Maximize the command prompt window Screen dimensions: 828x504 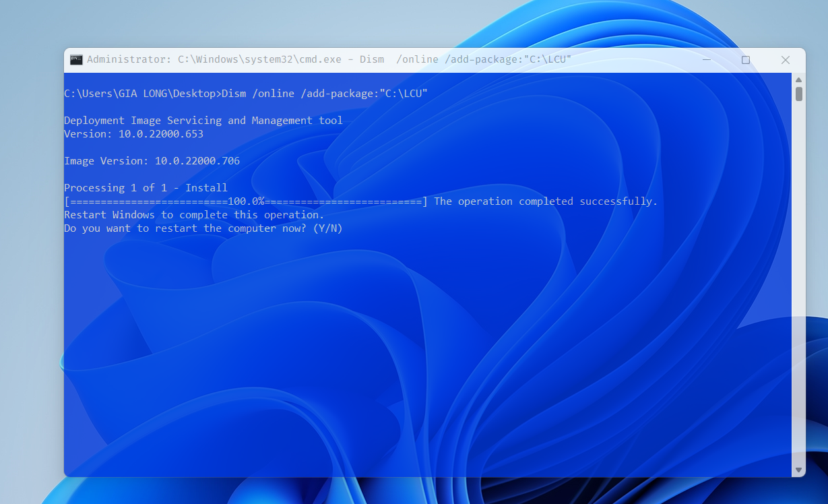(x=746, y=60)
